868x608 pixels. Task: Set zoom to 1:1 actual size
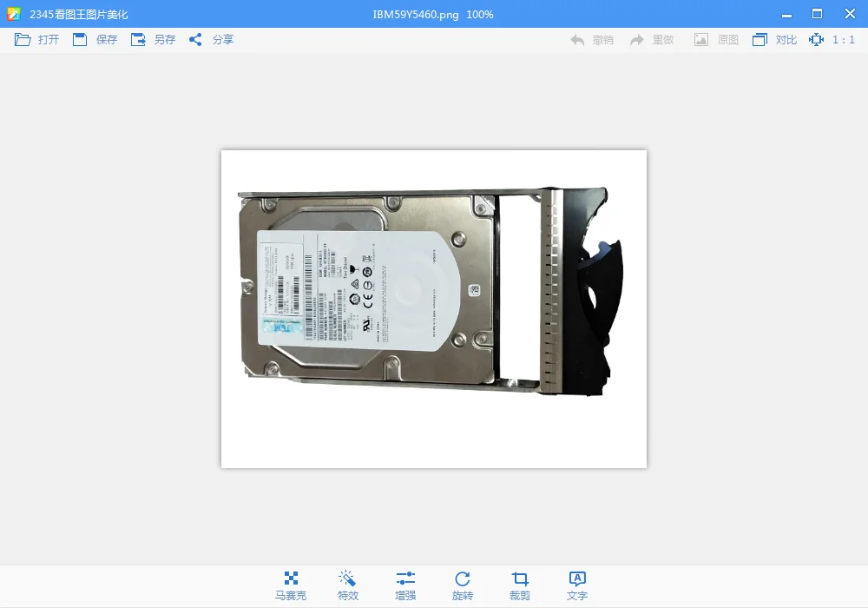(x=832, y=40)
